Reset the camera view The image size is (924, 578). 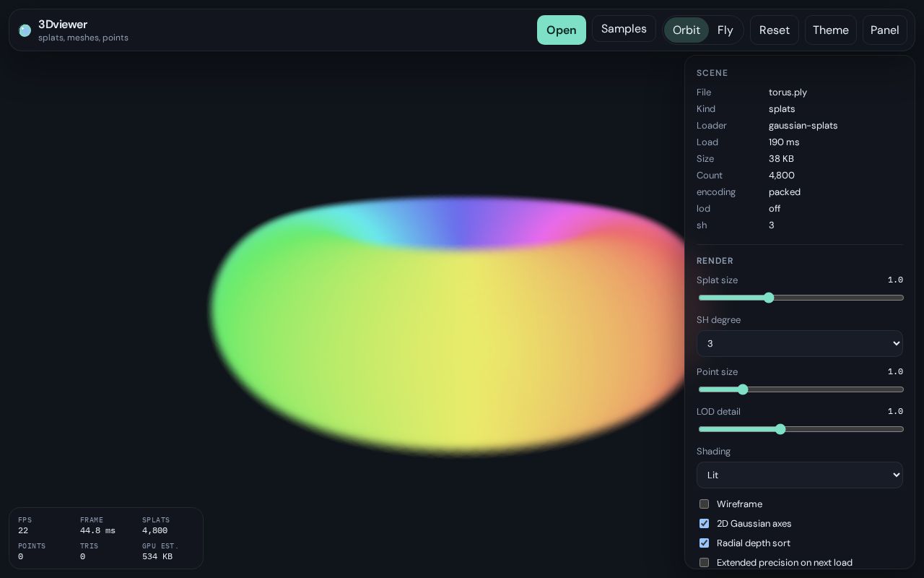coord(775,30)
